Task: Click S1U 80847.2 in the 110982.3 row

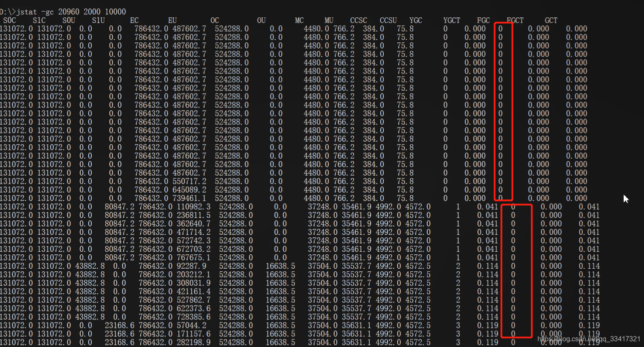Action: click(x=120, y=207)
